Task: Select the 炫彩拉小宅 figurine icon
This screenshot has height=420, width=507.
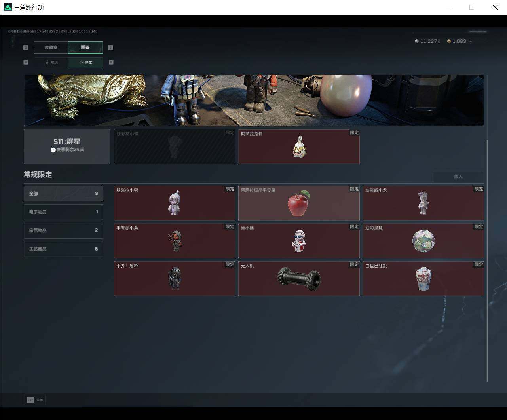Action: coord(175,203)
